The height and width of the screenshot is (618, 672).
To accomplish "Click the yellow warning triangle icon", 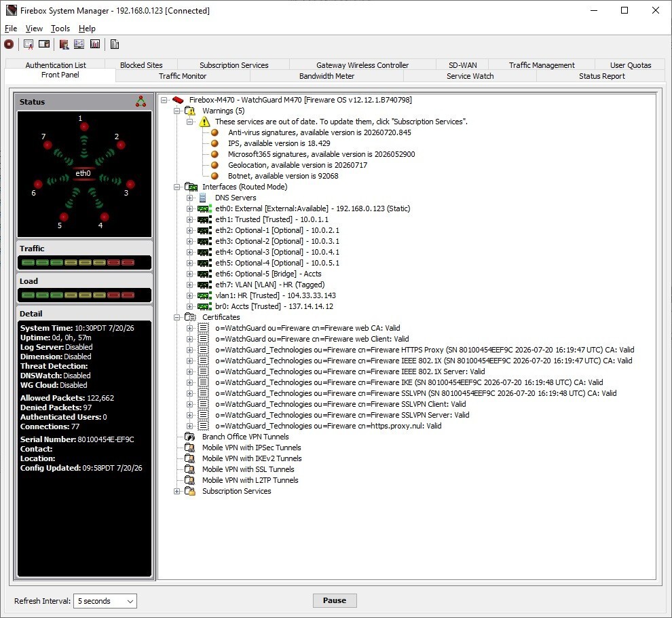I will pyautogui.click(x=204, y=122).
